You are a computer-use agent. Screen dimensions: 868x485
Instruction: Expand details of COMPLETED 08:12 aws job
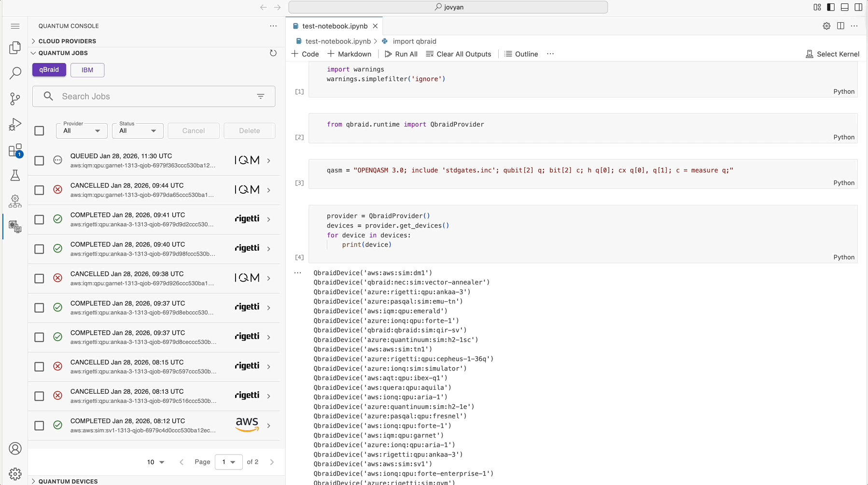269,426
